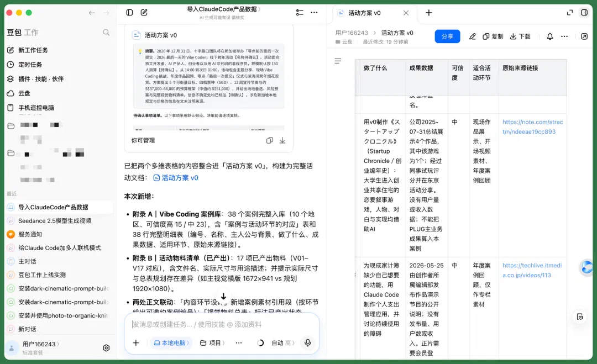Expand the 用户166243 account menu
This screenshot has height=364, width=597.
(x=41, y=344)
